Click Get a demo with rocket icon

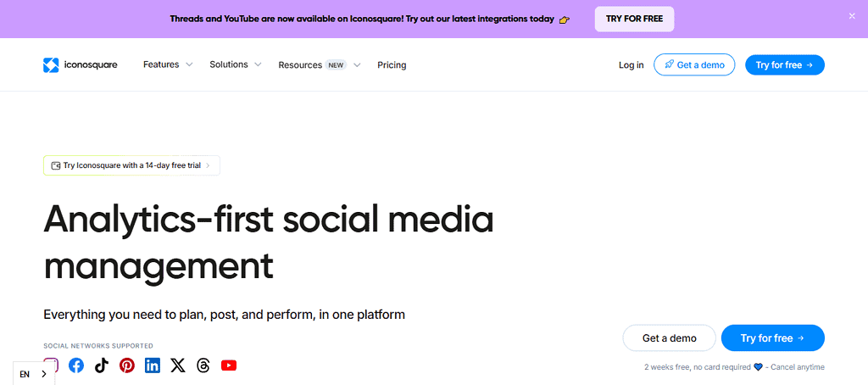[694, 65]
